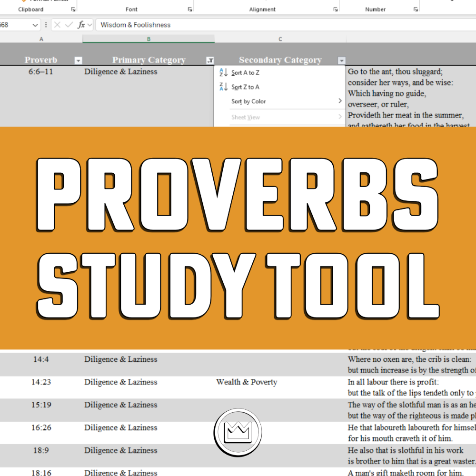The image size is (476, 476).
Task: Select the Sort A to Z icon
Action: (222, 72)
